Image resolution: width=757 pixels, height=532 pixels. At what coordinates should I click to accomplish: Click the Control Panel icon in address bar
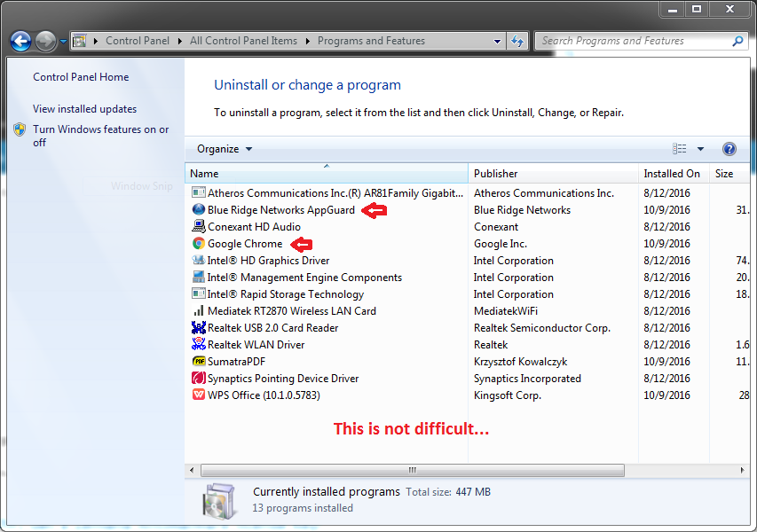point(80,41)
